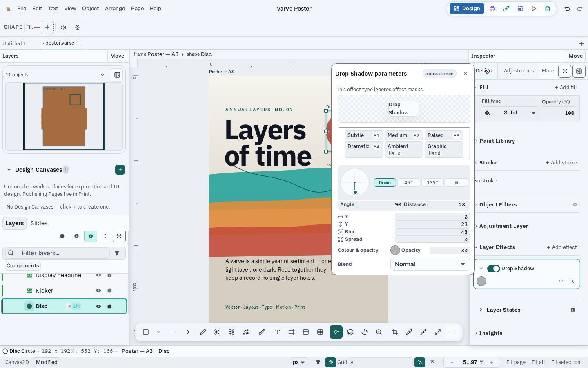This screenshot has height=368, width=588.
Task: Select the Down angle preset
Action: point(385,183)
